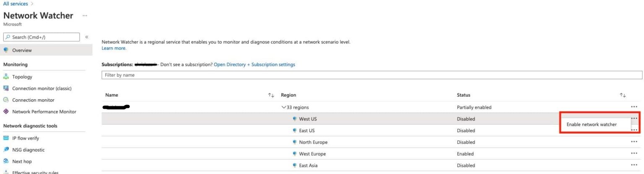
Task: Select Enable network watcher menu option
Action: coord(591,125)
